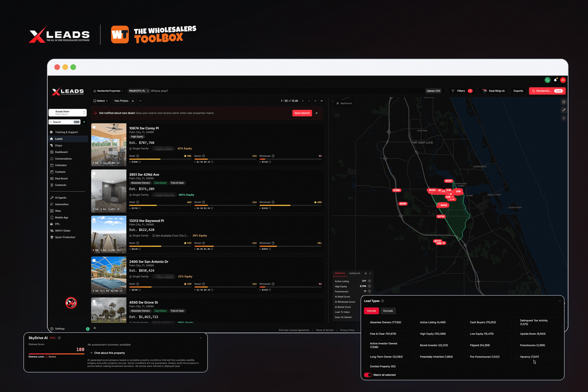The height and width of the screenshot is (392, 588).
Task: Open Dashboard in sidebar
Action: pos(61,152)
